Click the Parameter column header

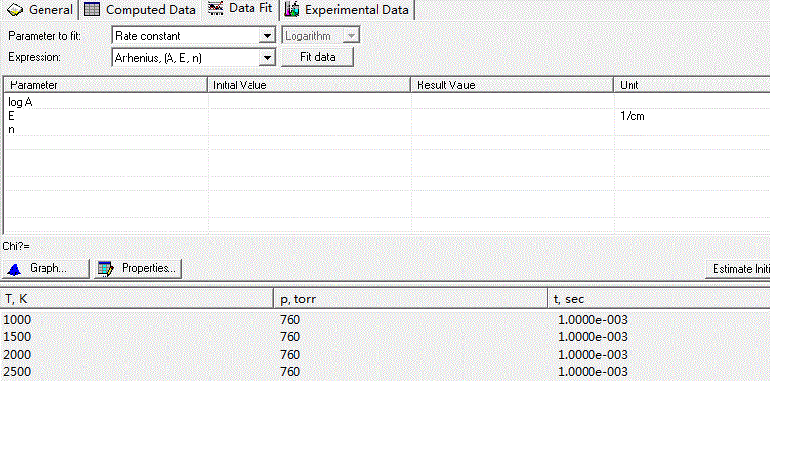[x=106, y=85]
